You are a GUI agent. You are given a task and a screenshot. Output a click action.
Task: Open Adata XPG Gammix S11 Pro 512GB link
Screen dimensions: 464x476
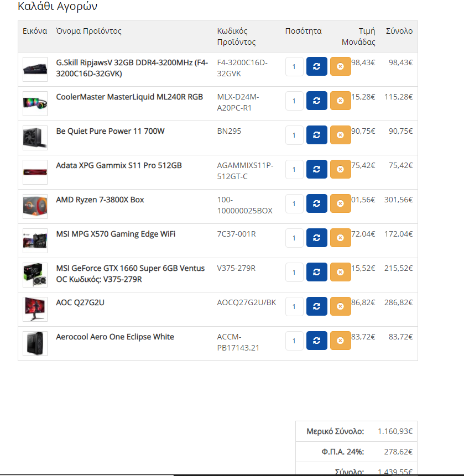point(119,165)
